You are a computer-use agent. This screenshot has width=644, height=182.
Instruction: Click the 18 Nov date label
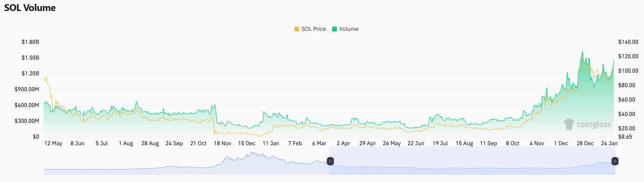point(222,143)
